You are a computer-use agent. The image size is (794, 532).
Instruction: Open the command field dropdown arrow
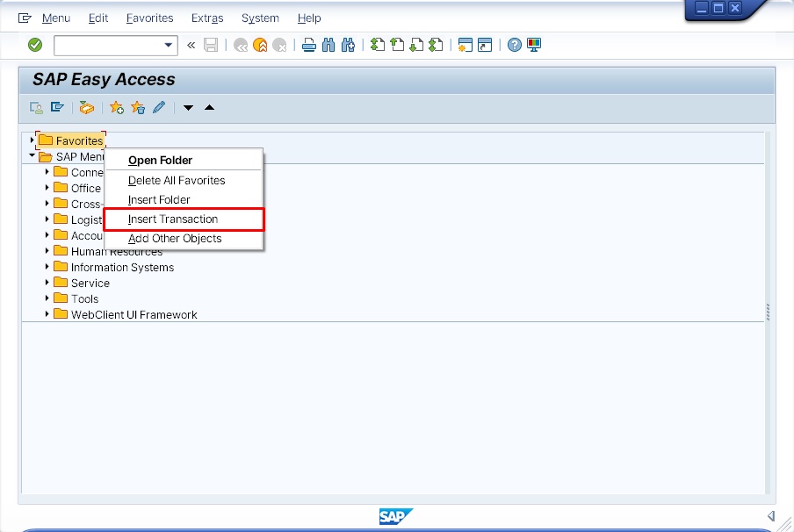click(169, 45)
